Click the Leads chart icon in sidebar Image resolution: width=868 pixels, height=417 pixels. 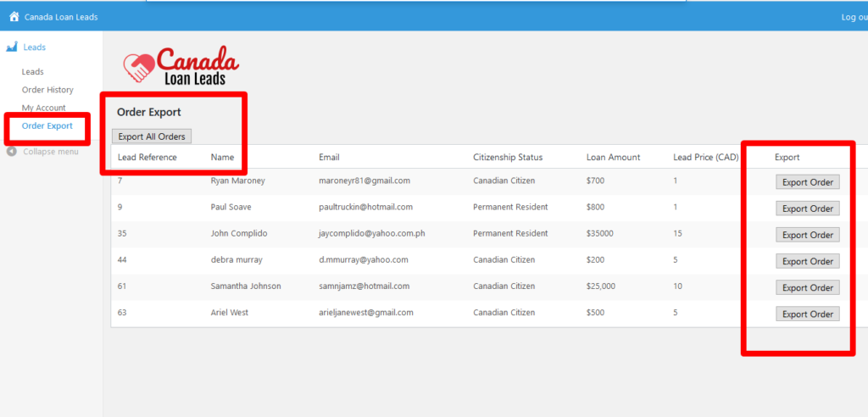point(12,47)
